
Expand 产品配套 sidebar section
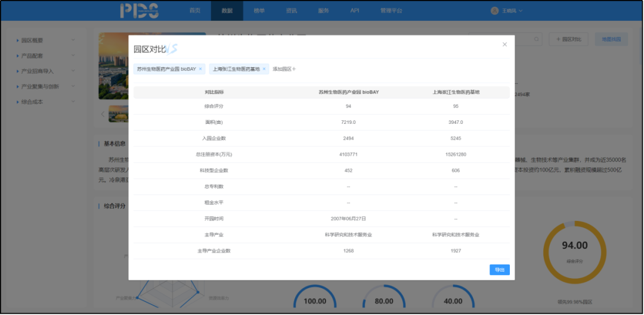[45, 56]
